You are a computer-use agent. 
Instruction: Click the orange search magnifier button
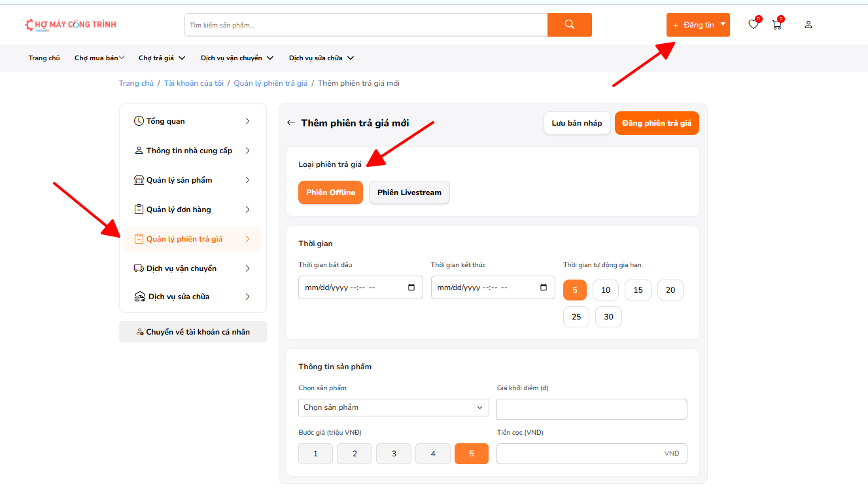(x=569, y=25)
